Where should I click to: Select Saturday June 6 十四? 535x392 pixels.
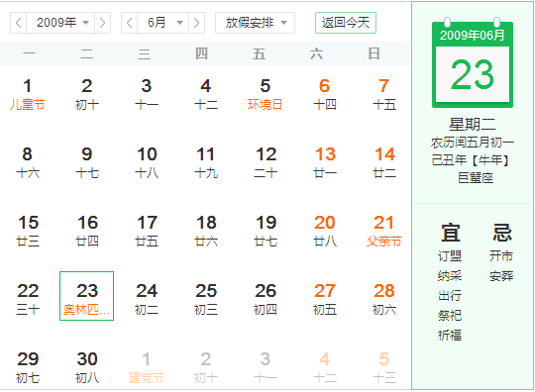tap(325, 94)
